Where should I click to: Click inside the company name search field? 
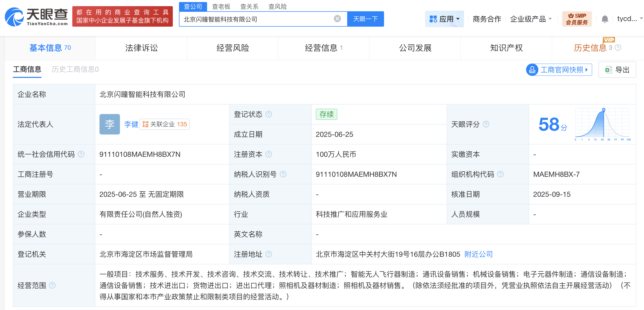[x=256, y=18]
